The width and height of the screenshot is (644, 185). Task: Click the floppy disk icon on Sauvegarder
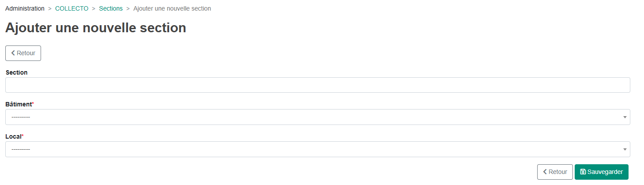click(583, 172)
